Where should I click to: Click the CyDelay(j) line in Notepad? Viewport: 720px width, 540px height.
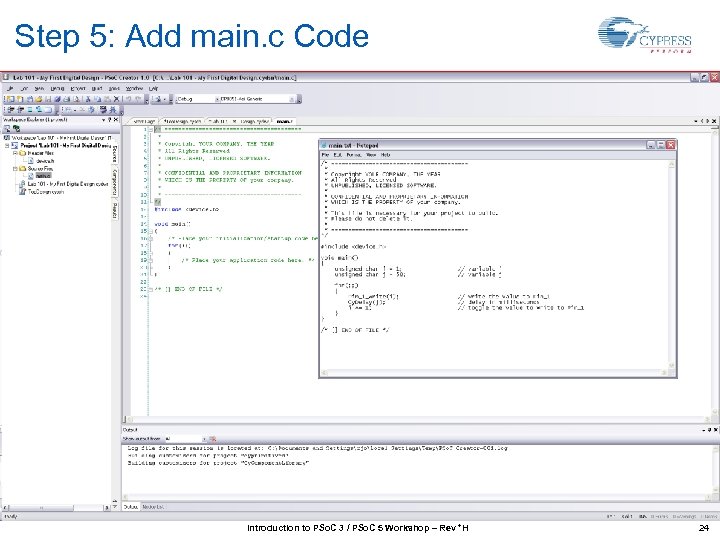367,302
